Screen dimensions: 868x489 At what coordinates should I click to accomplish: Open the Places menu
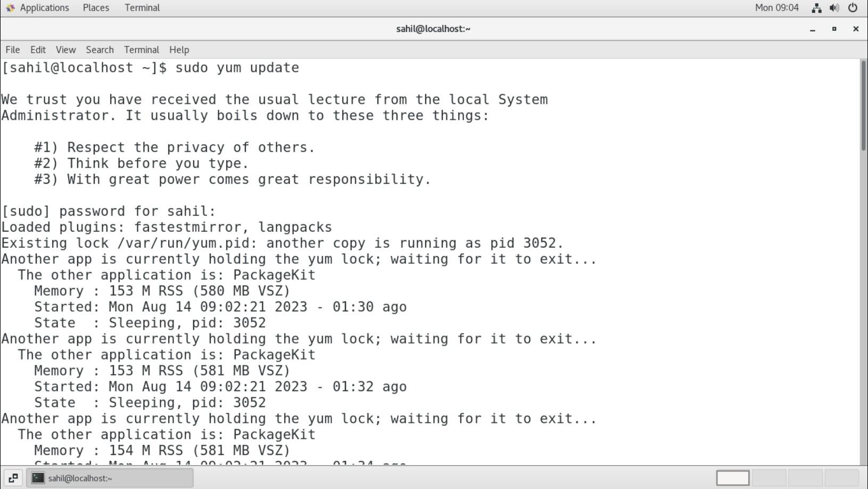click(95, 7)
